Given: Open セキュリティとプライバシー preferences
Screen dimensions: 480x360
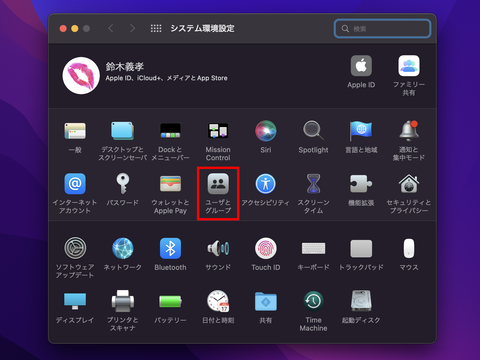Looking at the screenshot, I should pyautogui.click(x=409, y=184).
